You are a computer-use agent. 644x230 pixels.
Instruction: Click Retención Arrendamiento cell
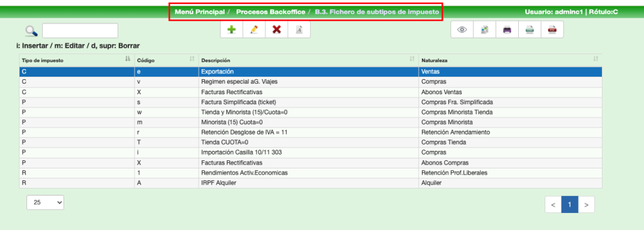pyautogui.click(x=511, y=132)
